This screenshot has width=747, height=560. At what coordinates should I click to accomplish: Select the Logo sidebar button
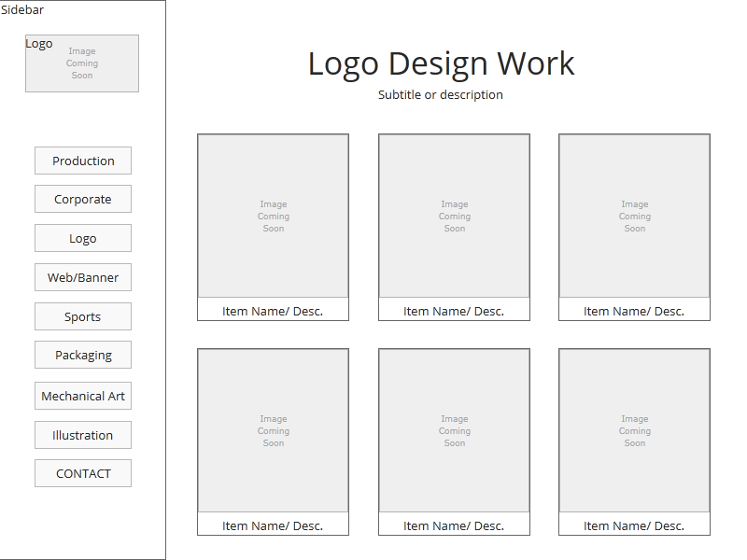(x=83, y=238)
